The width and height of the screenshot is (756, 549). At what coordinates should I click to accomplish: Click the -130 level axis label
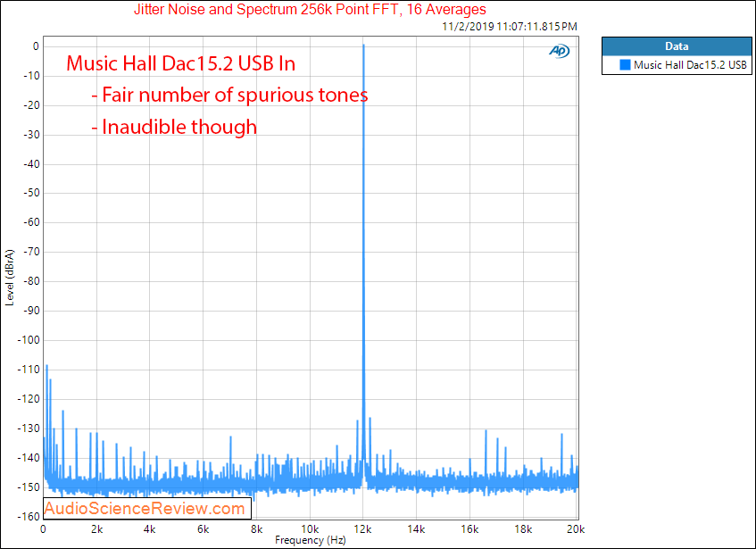coord(29,428)
